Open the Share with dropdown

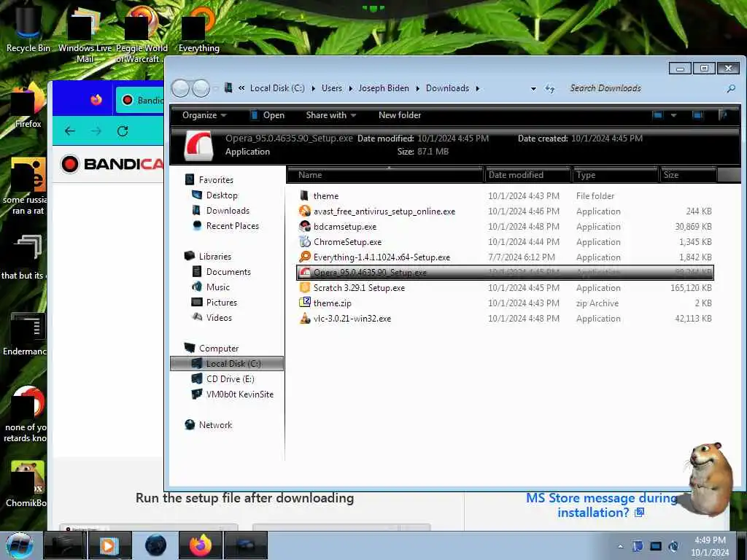[x=331, y=115]
